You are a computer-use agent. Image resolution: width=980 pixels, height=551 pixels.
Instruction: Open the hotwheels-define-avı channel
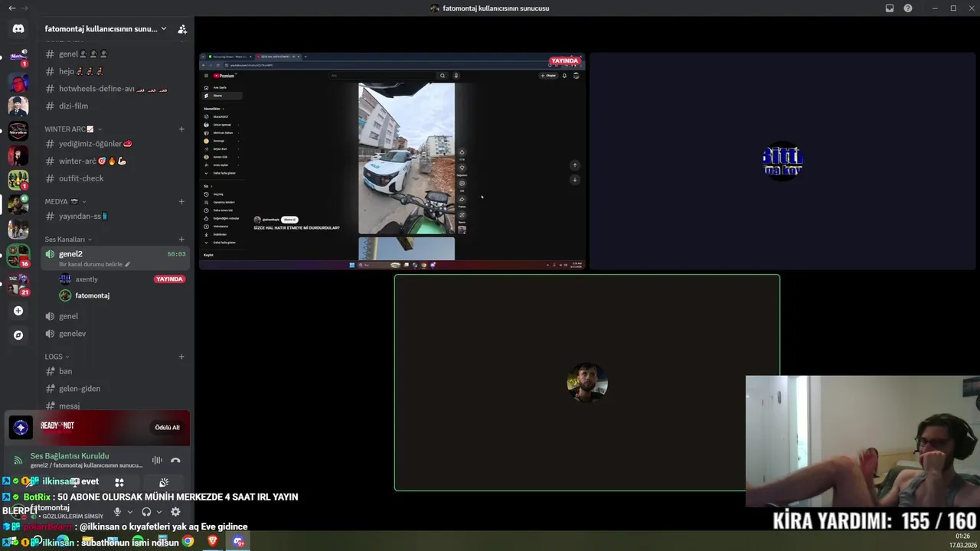116,89
